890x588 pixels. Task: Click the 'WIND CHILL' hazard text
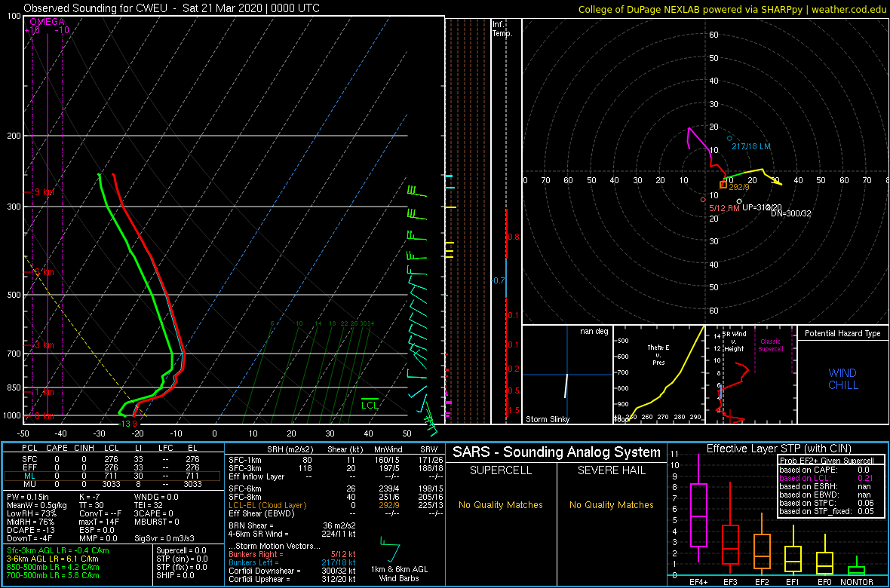(x=843, y=379)
